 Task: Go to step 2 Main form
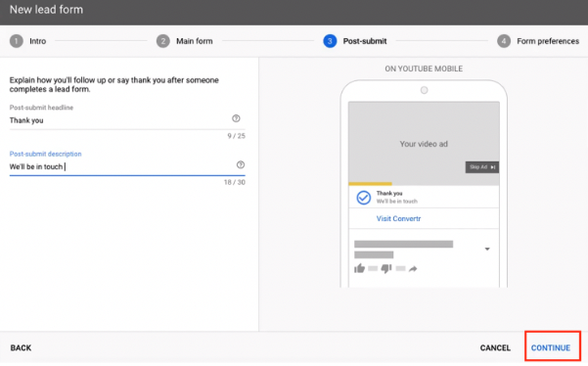point(185,41)
